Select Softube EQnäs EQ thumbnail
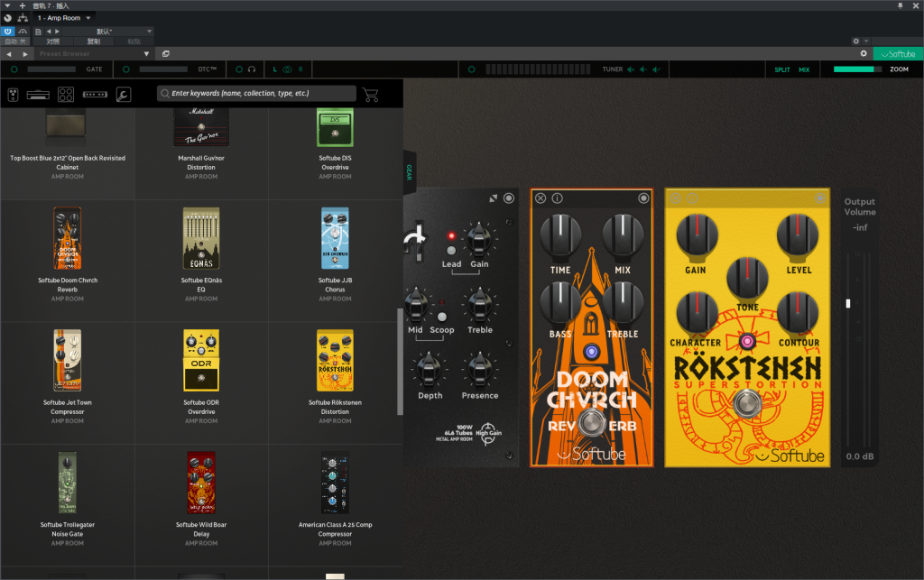The width and height of the screenshot is (924, 580). click(x=201, y=238)
